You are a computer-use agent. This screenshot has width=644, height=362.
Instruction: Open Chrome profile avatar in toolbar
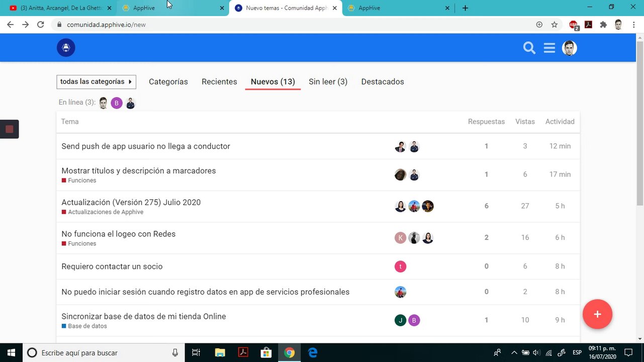pyautogui.click(x=618, y=24)
